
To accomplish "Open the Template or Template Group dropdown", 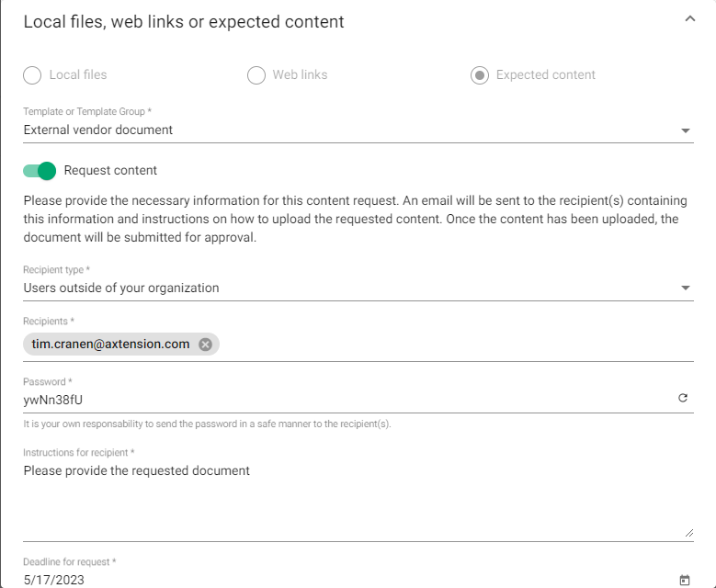I will pos(686,130).
